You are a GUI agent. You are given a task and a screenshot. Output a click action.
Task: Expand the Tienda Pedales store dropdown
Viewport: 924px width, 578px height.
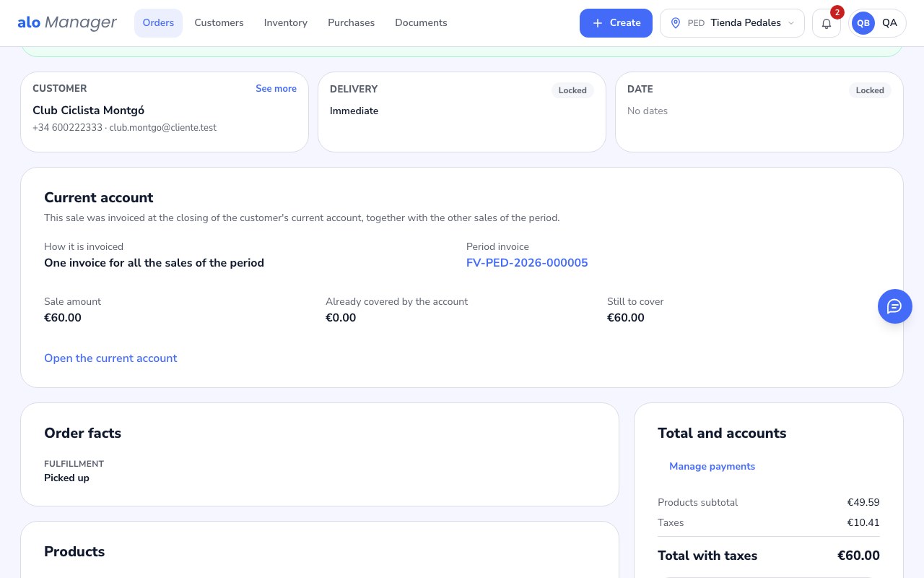point(732,23)
